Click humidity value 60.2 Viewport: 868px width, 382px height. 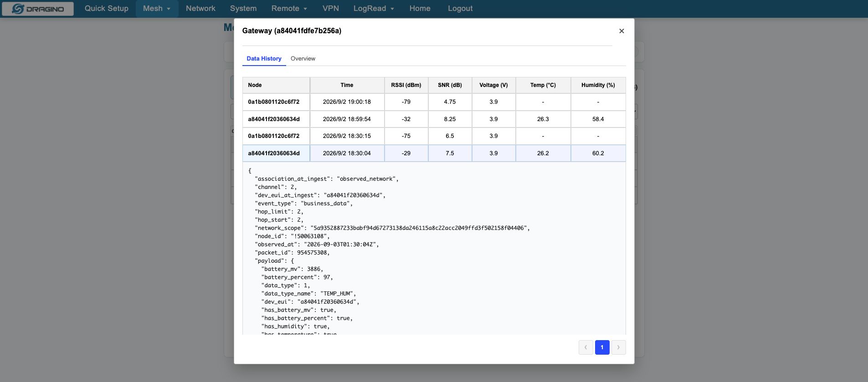coord(598,153)
